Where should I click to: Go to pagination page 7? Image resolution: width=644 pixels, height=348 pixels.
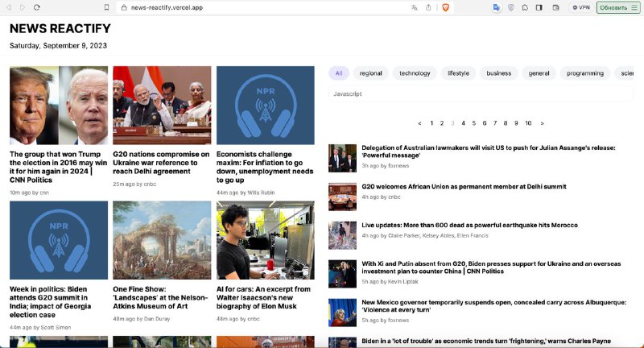(495, 123)
